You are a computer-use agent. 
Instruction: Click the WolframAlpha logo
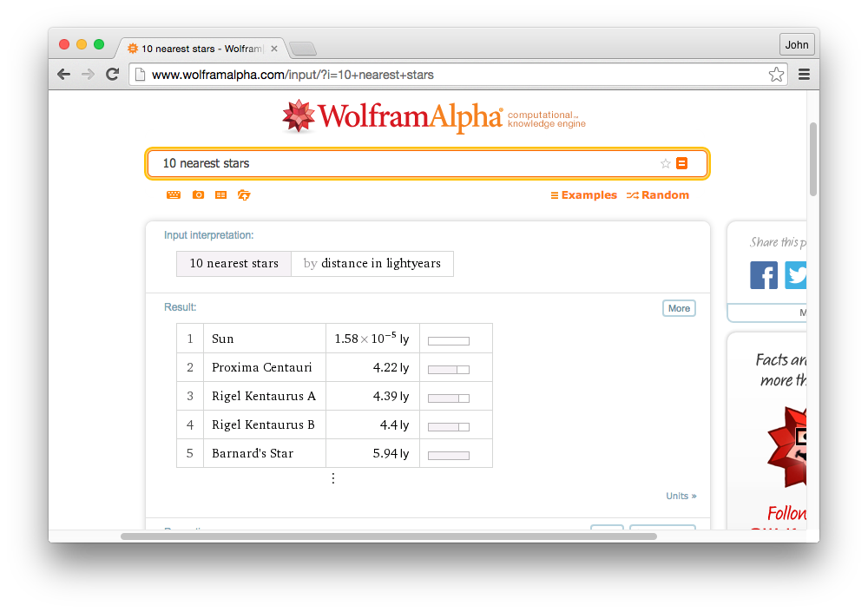tap(433, 117)
